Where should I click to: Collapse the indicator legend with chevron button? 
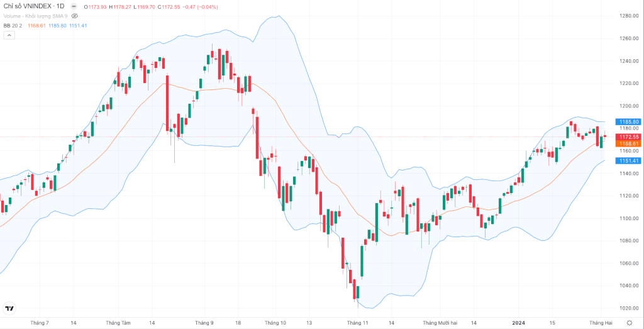(9, 35)
